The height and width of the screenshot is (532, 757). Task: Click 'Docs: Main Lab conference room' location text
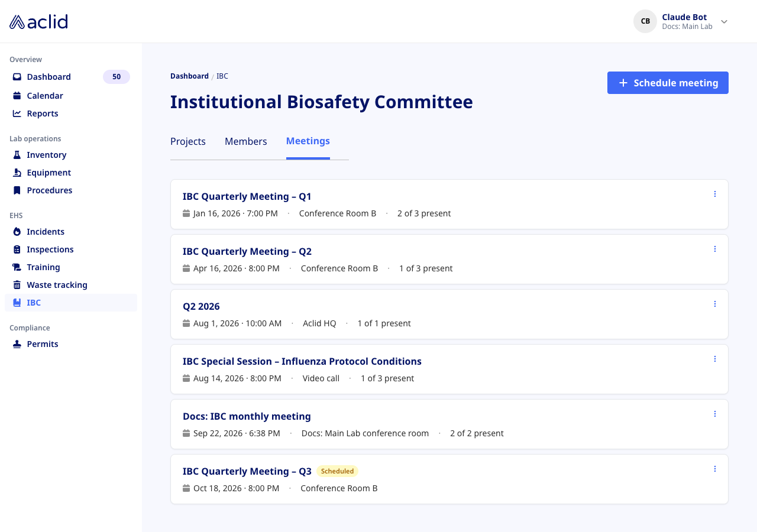[x=365, y=433]
